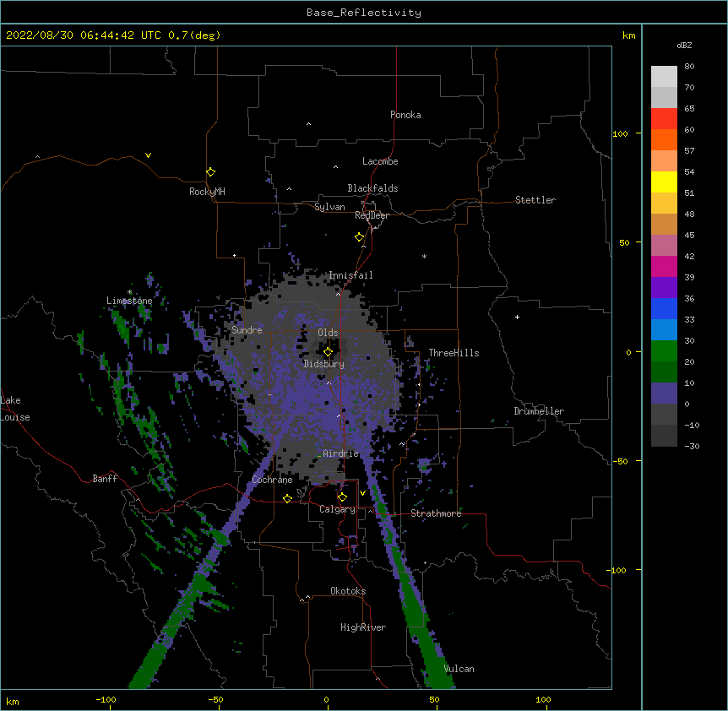Image resolution: width=728 pixels, height=711 pixels.
Task: Click the -50 tick label on right axis
Action: (x=620, y=461)
